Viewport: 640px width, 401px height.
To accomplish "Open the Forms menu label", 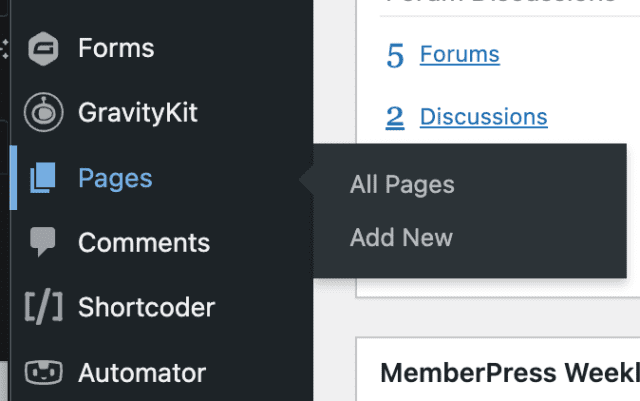I will (x=116, y=48).
